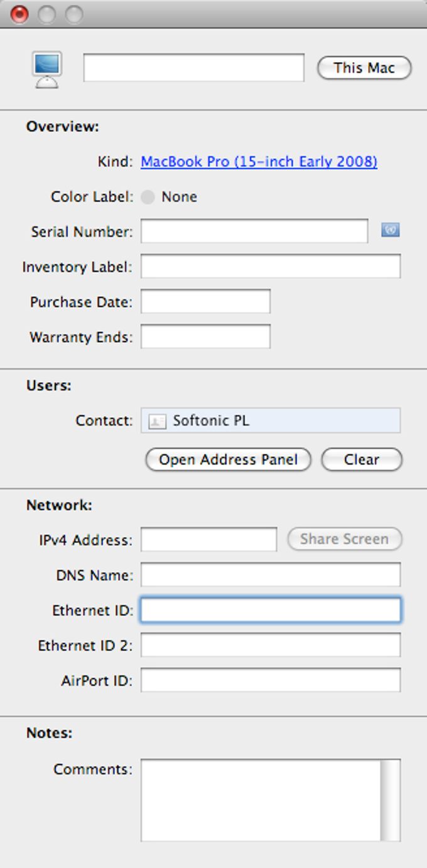
Task: Focus the Inventory Label field
Action: (271, 266)
